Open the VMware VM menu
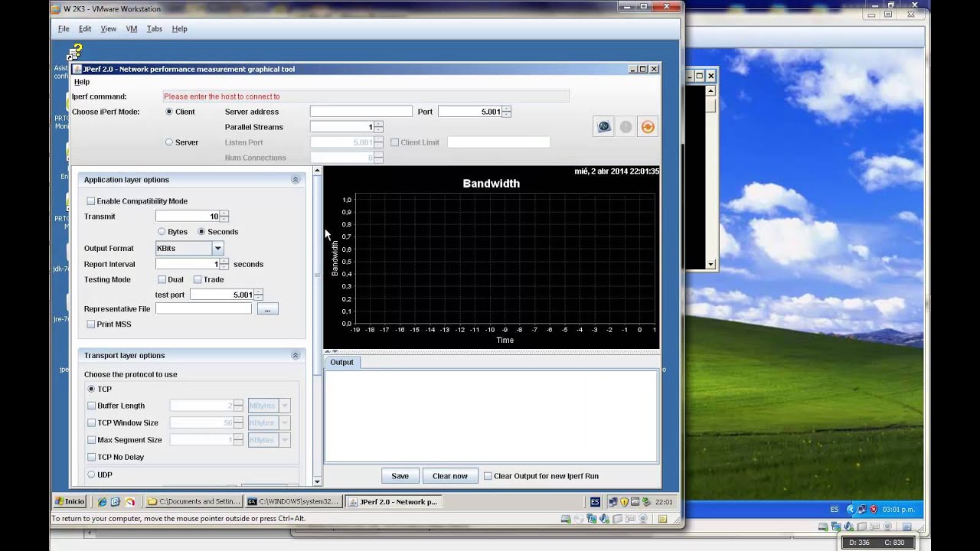Screen dimensions: 980x551 point(132,29)
